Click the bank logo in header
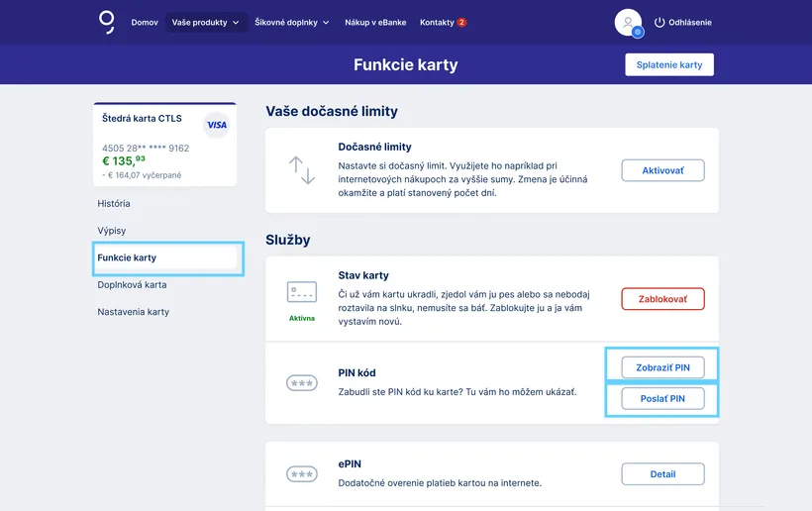 (x=107, y=22)
